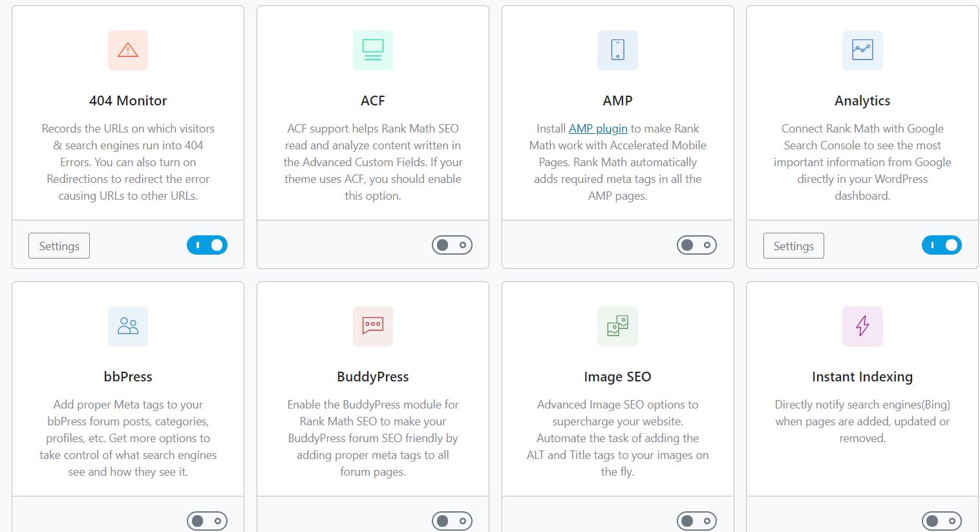Turn off the Analytics module toggle
The image size is (980, 532).
941,245
